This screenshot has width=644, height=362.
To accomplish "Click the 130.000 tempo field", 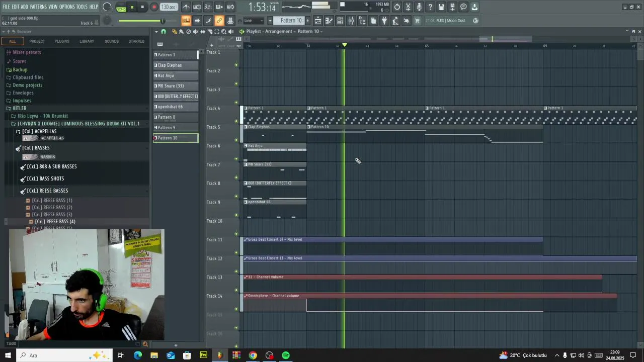I will pyautogui.click(x=169, y=7).
